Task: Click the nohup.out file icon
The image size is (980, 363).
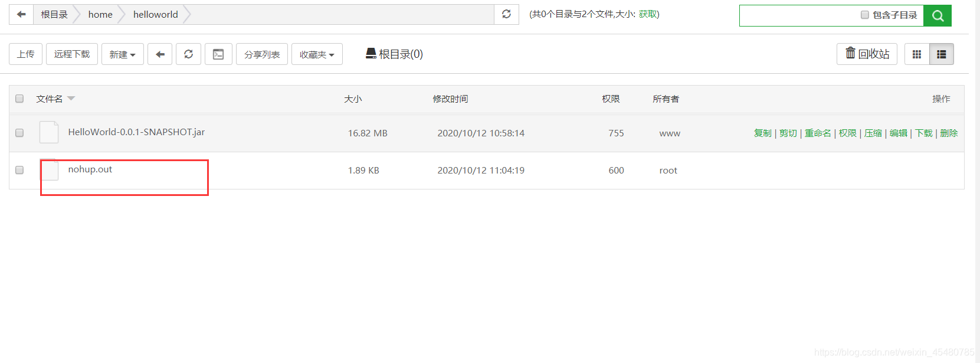Action: (x=49, y=169)
